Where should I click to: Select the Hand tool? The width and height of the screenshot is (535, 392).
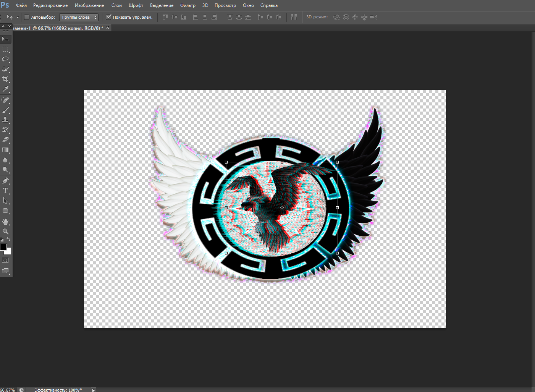tap(5, 222)
